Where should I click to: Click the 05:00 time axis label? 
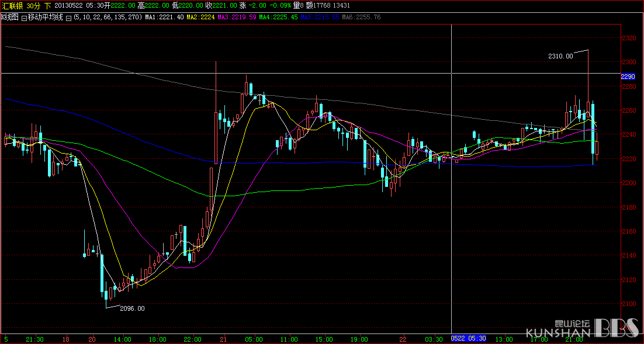click(254, 339)
